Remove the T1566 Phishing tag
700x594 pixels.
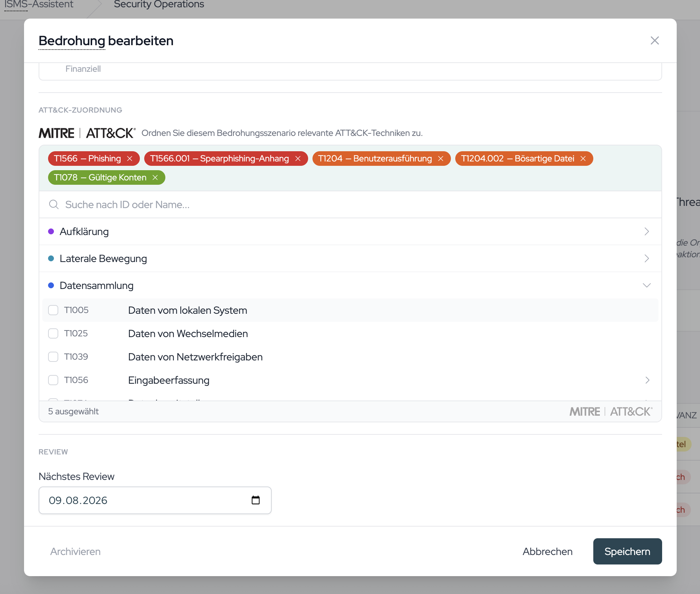click(x=130, y=159)
